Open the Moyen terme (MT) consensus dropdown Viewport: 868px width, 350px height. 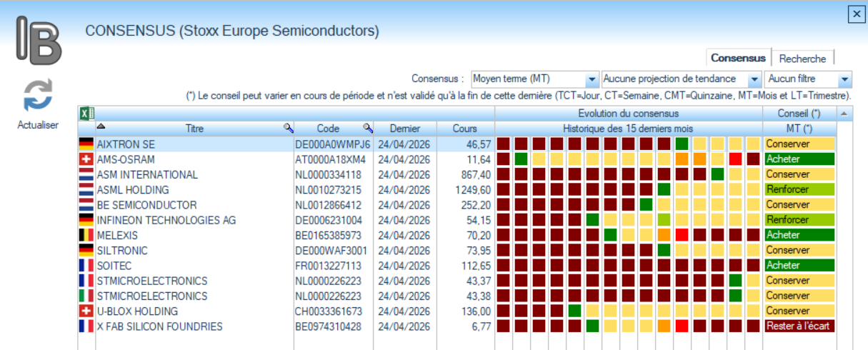tap(592, 79)
